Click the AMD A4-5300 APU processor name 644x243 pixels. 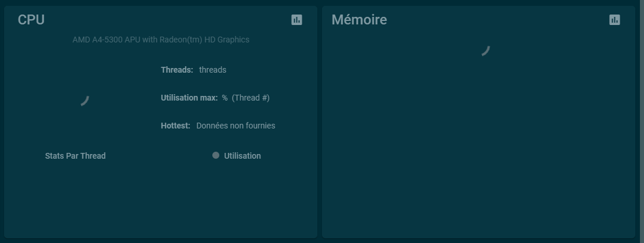[161, 40]
